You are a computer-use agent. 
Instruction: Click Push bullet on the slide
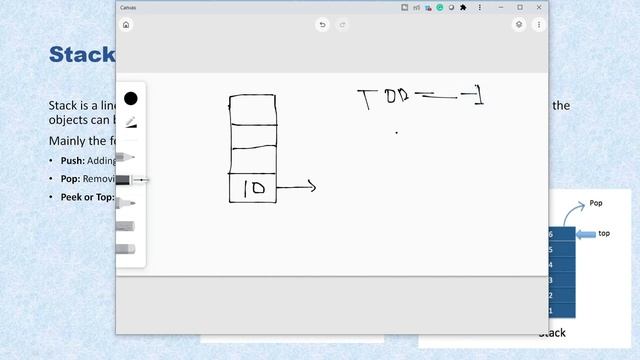click(x=88, y=161)
